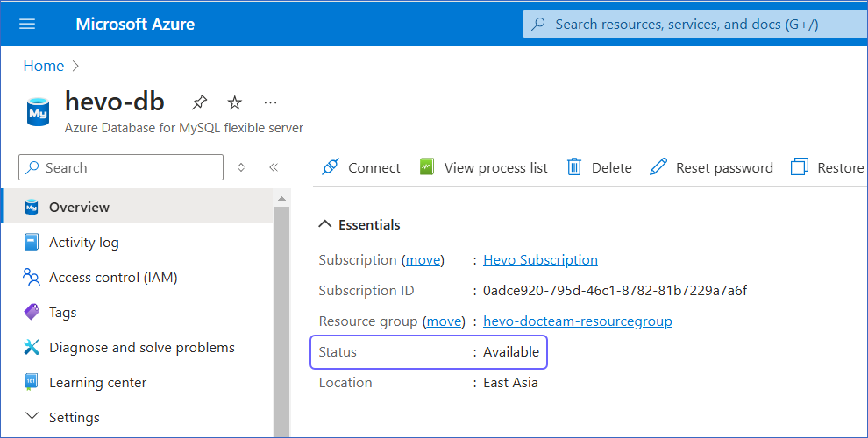This screenshot has width=868, height=438.
Task: Click the sidebar scrollbar up arrow
Action: [x=281, y=199]
